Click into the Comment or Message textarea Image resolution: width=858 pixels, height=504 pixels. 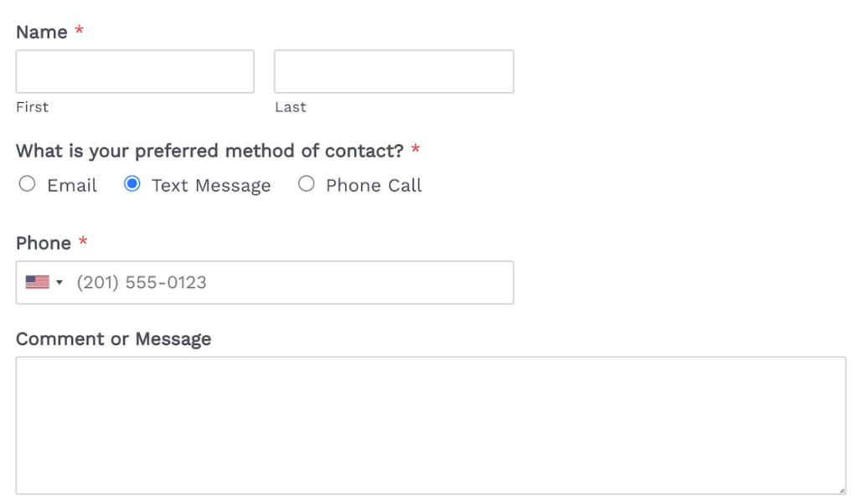(x=431, y=425)
